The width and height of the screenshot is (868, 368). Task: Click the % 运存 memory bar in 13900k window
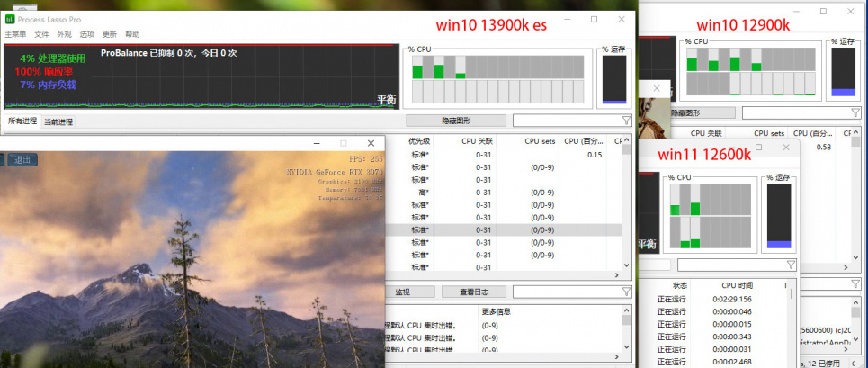tap(614, 79)
